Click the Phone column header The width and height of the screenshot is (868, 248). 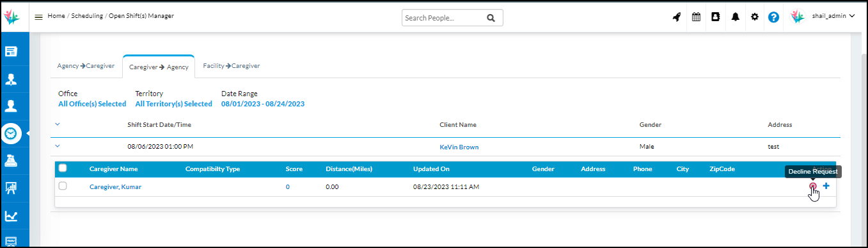click(642, 169)
